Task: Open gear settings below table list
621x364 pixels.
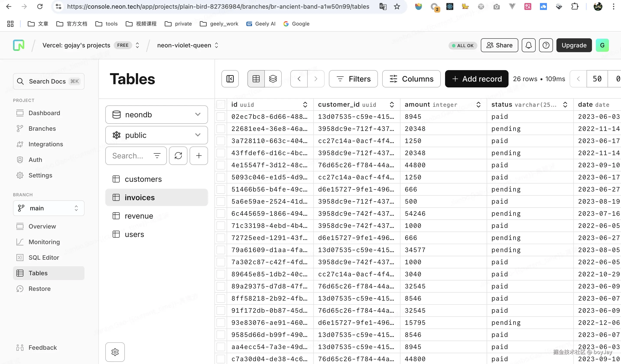Action: 115,352
